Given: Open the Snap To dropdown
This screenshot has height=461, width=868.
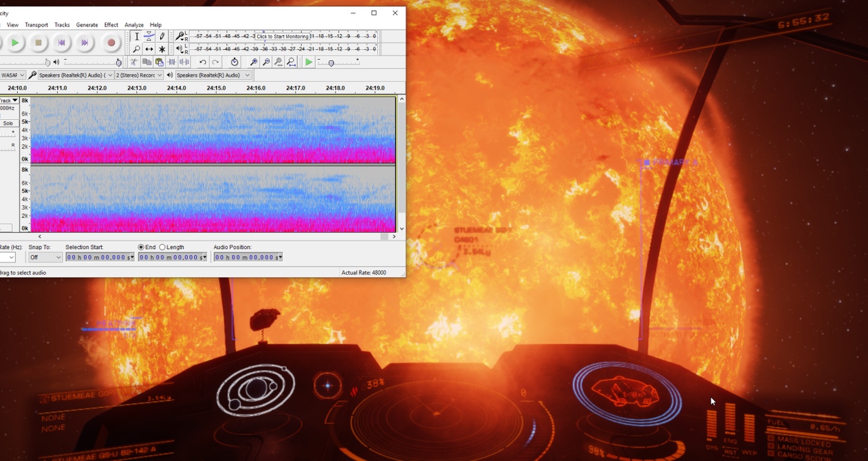Looking at the screenshot, I should click(x=45, y=258).
